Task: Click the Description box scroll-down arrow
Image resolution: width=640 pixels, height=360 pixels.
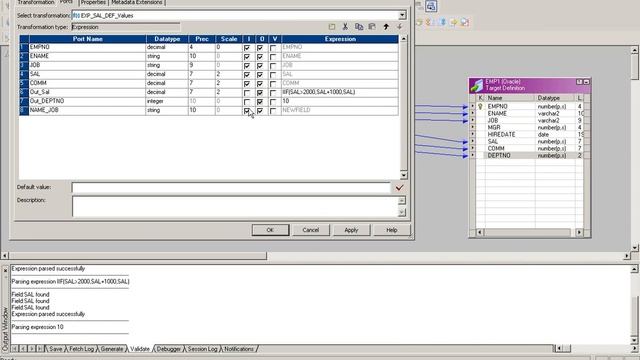Action: pos(402,212)
